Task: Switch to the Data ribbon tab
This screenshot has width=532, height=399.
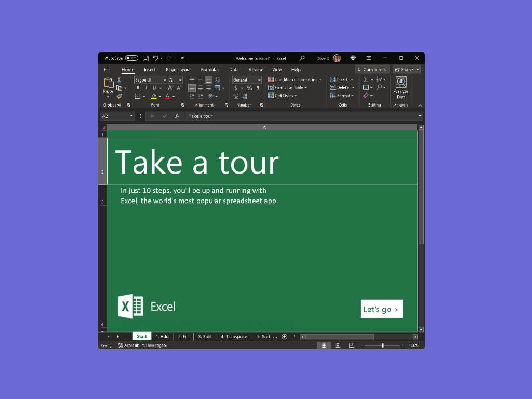Action: pyautogui.click(x=234, y=70)
